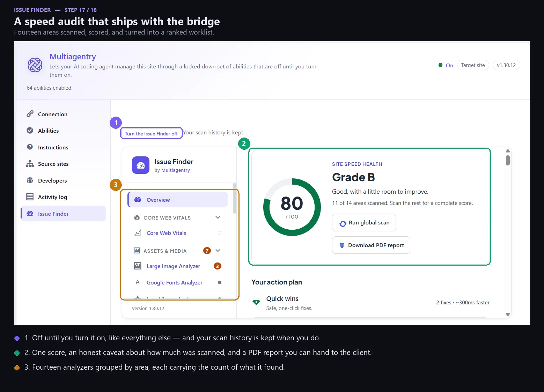The image size is (544, 392).
Task: Click the green diamond icon beside Quick wins
Action: pyautogui.click(x=256, y=302)
